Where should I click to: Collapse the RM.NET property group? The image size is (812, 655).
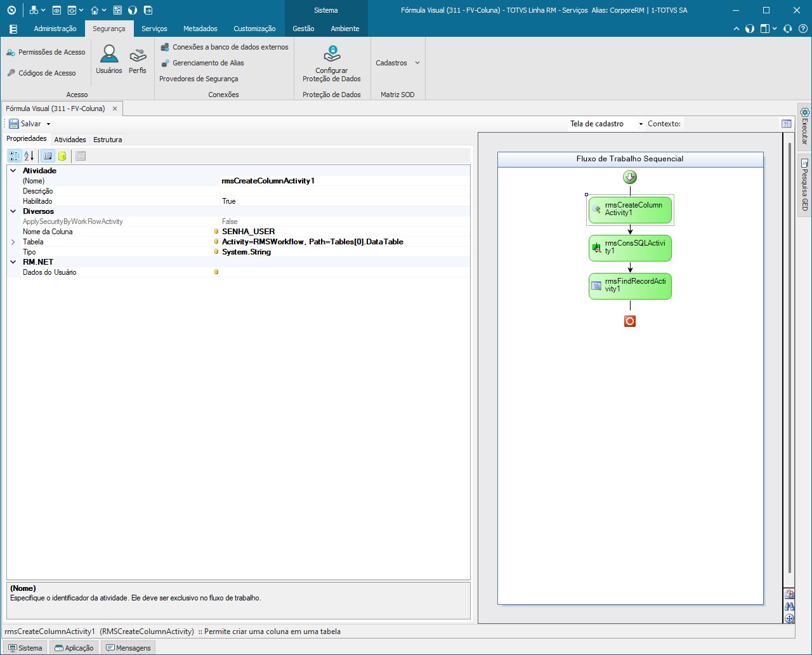[13, 262]
